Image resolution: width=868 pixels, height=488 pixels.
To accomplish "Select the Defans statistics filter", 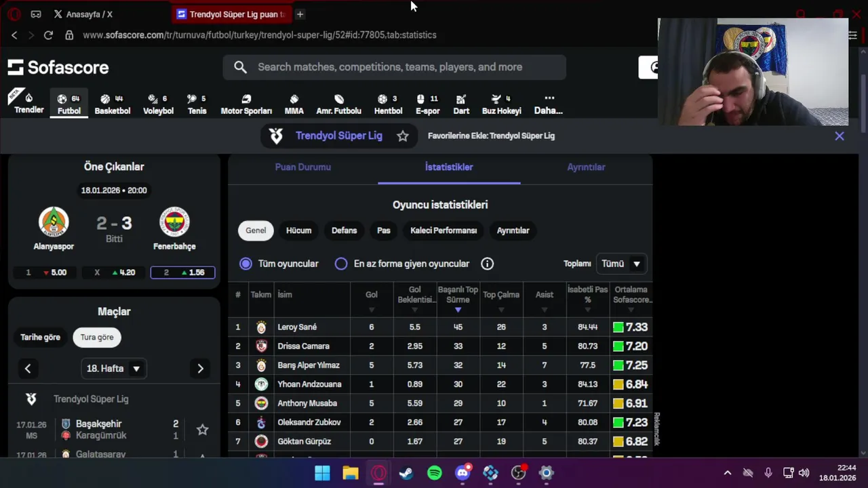I will click(344, 230).
